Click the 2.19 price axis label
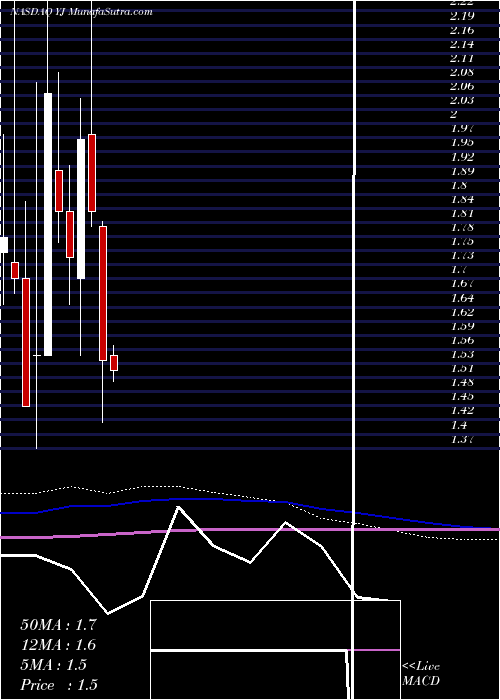The image size is (500, 700). 462,16
